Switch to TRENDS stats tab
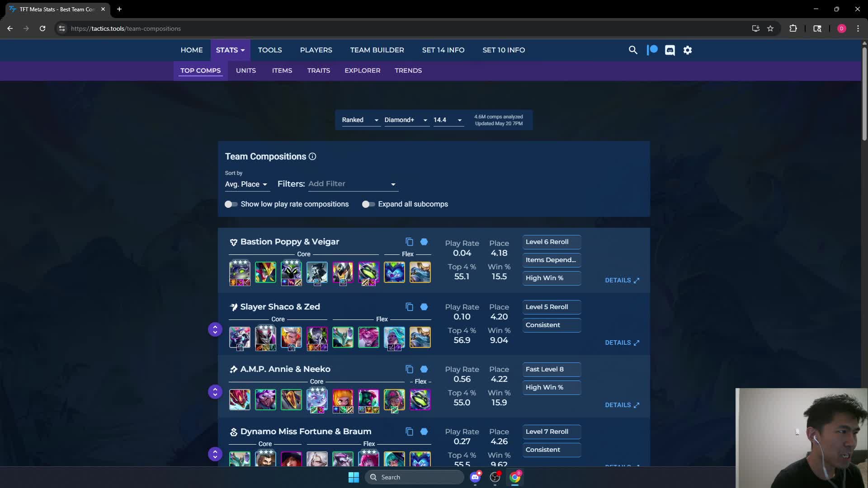The width and height of the screenshot is (868, 488). click(408, 70)
